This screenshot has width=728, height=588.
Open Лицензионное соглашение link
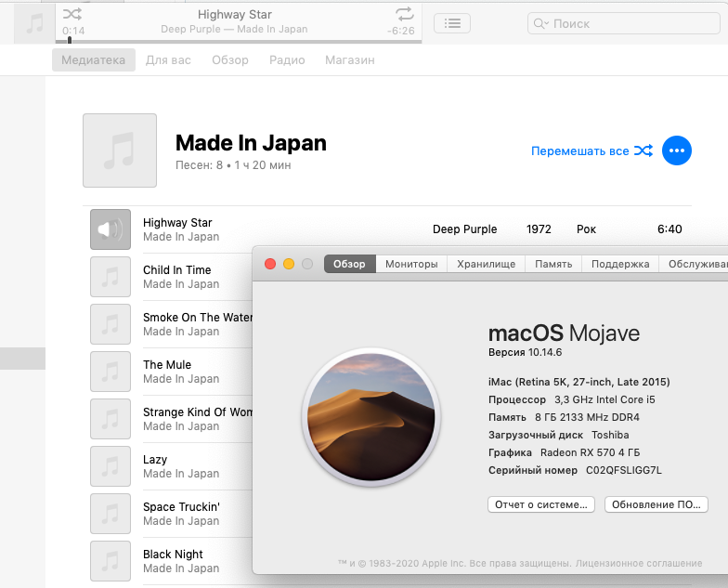[x=639, y=563]
